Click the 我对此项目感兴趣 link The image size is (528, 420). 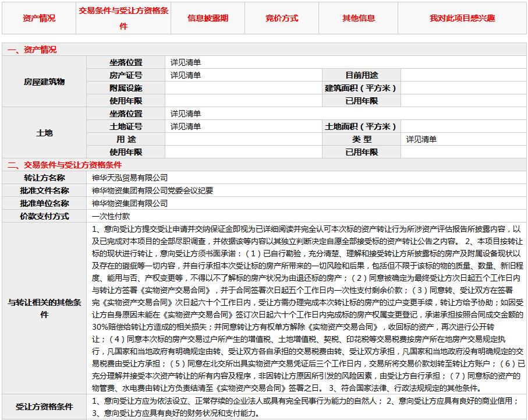(462, 18)
